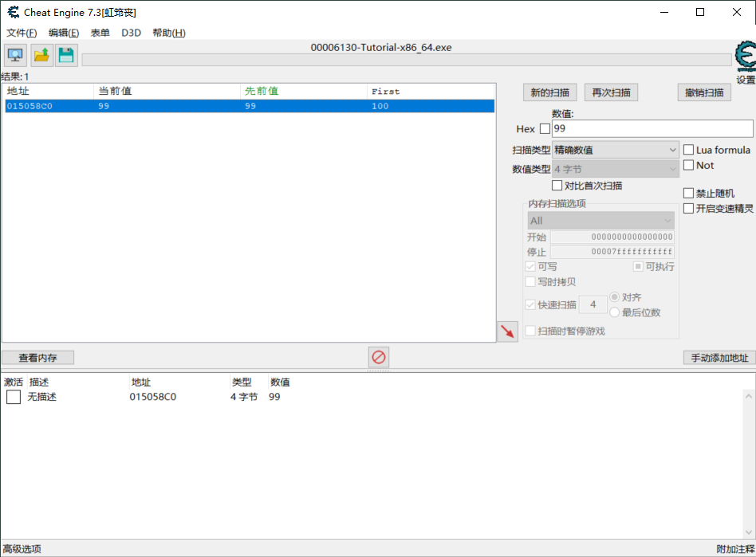Click the address list scroll up arrow
The image size is (756, 557).
tap(748, 396)
